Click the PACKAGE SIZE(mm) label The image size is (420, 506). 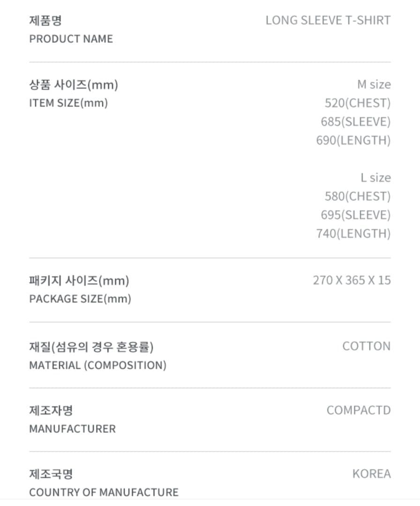80,299
